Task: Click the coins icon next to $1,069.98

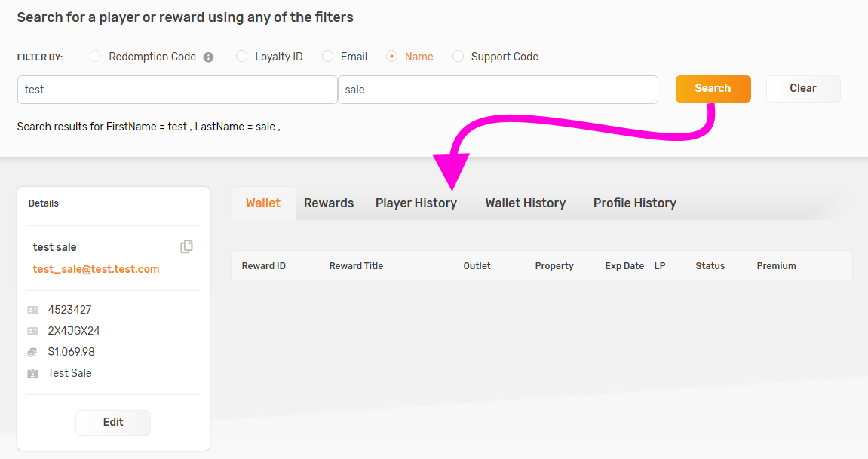Action: point(32,352)
